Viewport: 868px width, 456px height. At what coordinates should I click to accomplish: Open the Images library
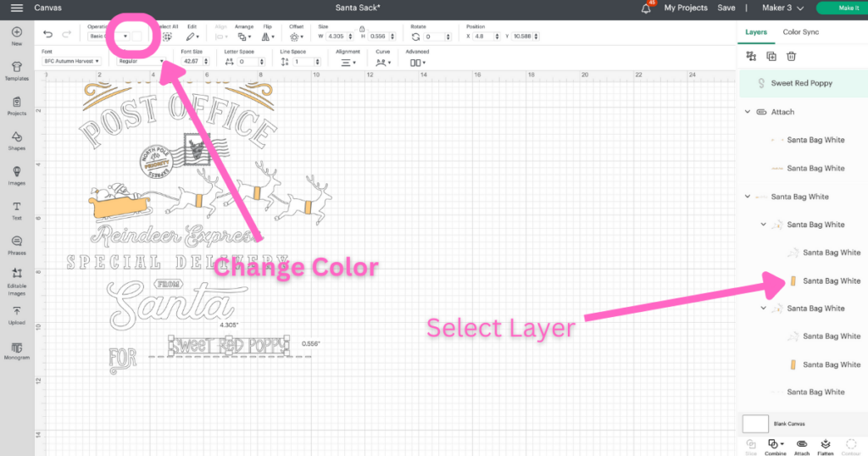pos(17,171)
